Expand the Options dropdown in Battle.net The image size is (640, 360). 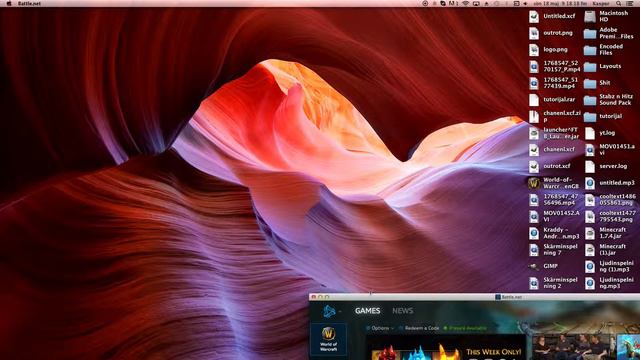tap(380, 328)
